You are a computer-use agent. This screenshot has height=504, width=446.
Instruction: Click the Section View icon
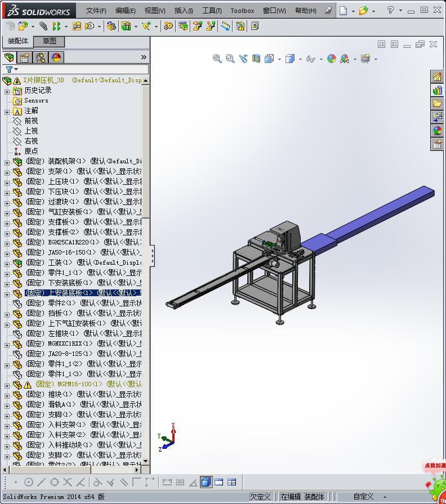pyautogui.click(x=256, y=59)
